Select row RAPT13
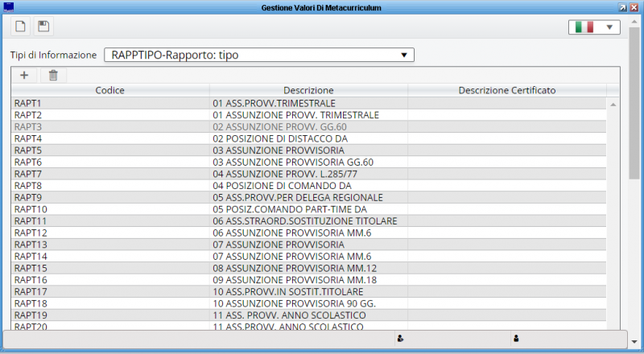The width and height of the screenshot is (644, 354). 309,245
